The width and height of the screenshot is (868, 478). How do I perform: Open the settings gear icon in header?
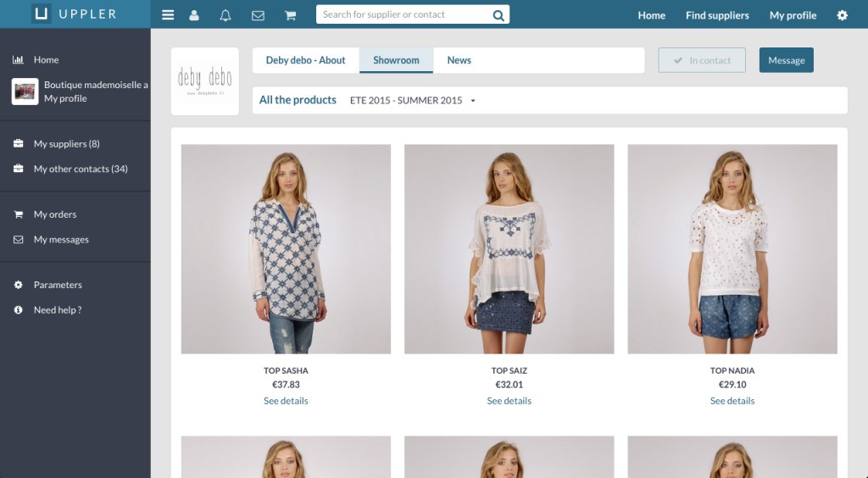point(842,15)
